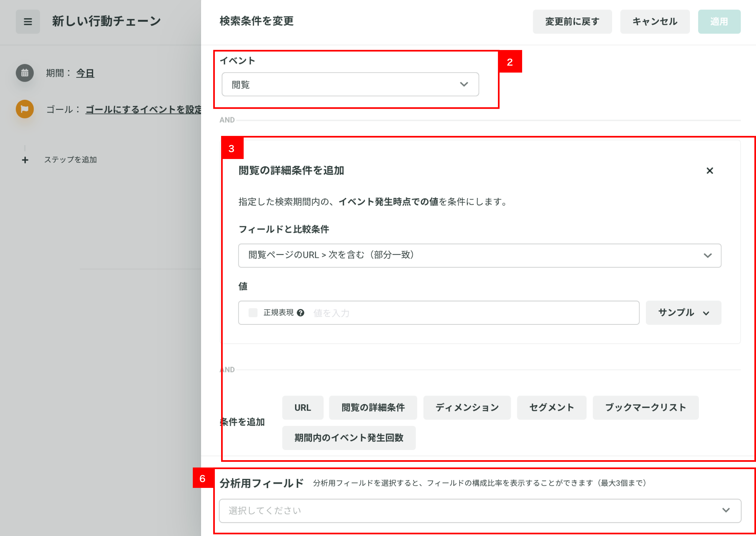The width and height of the screenshot is (756, 536).
Task: Add a URL condition
Action: click(x=303, y=408)
